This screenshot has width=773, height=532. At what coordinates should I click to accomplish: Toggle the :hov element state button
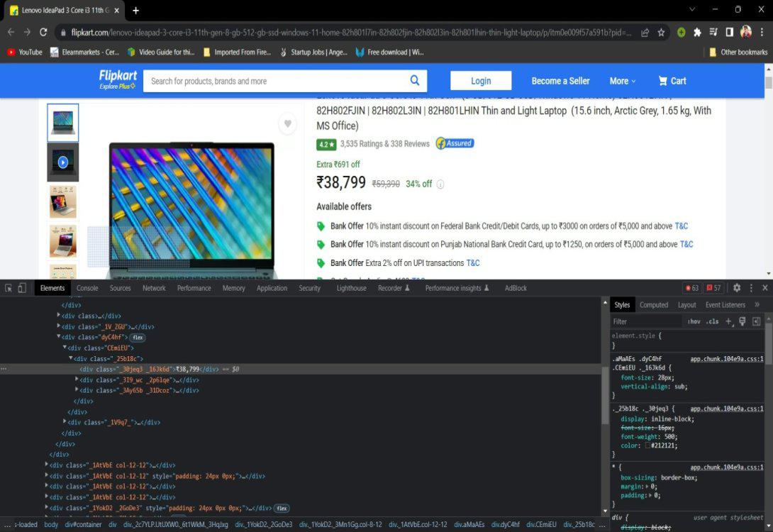(x=694, y=321)
